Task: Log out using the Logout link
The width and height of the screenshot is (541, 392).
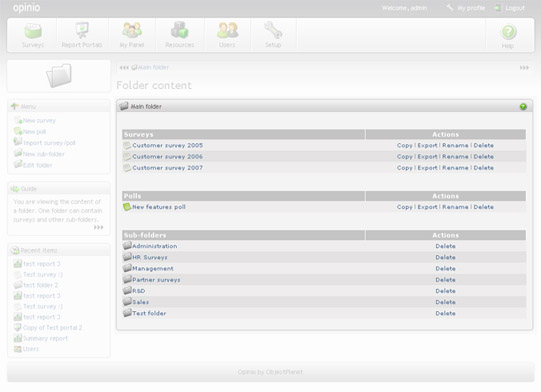Action: (x=515, y=8)
